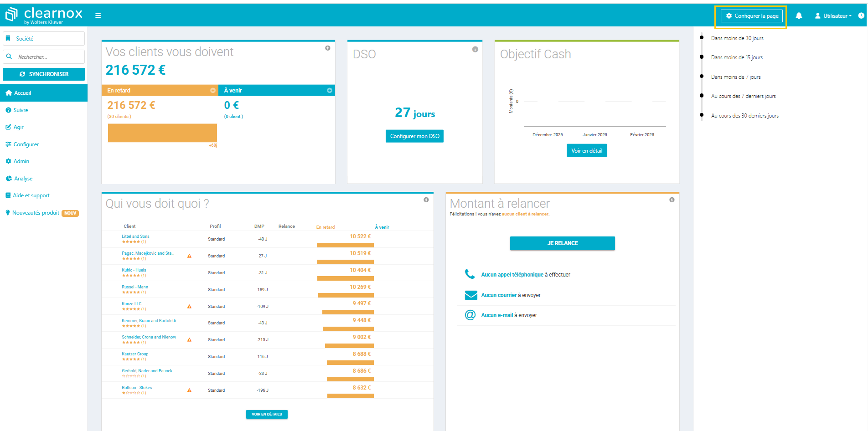
Task: Click the Rechercher search field
Action: point(44,57)
